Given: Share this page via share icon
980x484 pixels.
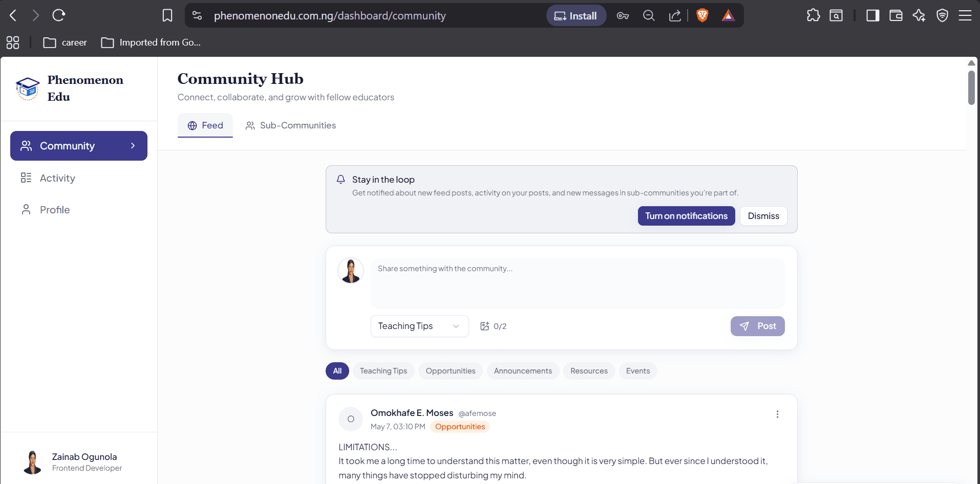Looking at the screenshot, I should point(675,16).
